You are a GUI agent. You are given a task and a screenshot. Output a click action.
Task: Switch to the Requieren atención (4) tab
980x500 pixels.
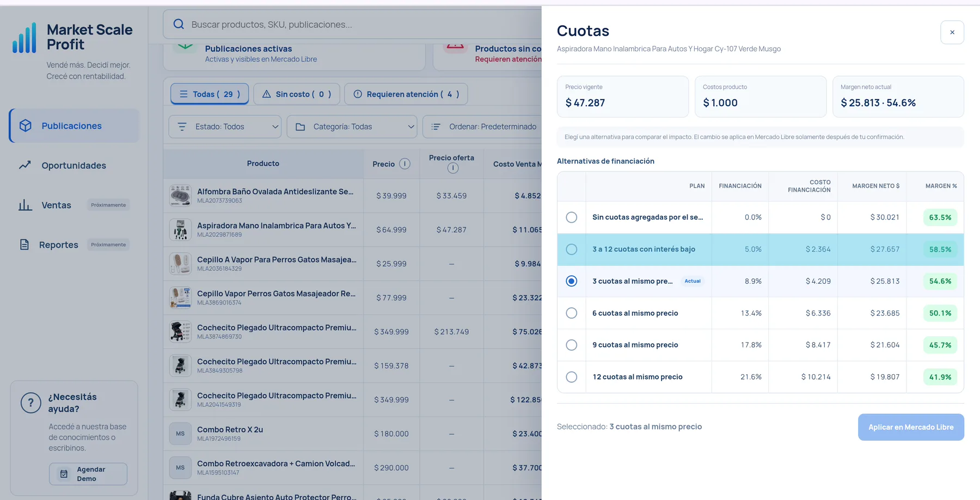[406, 94]
